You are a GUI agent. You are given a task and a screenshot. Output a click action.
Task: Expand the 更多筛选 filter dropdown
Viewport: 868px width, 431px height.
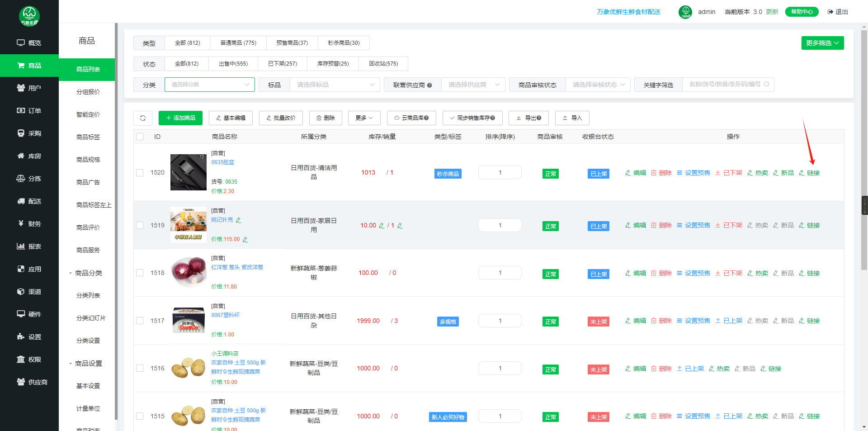point(822,43)
